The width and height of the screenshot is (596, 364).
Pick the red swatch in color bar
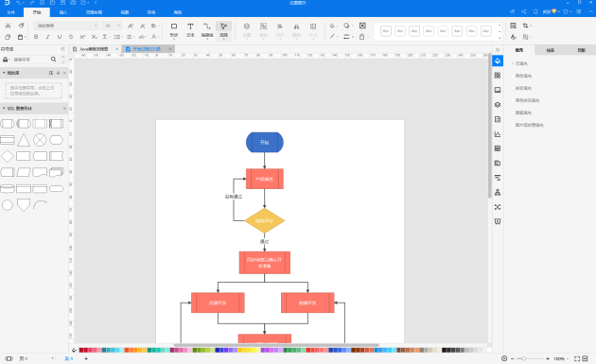pos(81,350)
